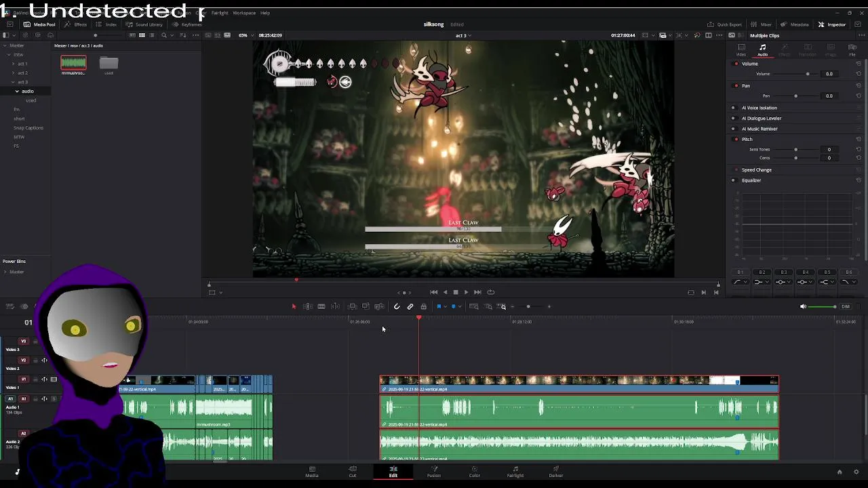Click the Pan slider handle

coord(796,96)
